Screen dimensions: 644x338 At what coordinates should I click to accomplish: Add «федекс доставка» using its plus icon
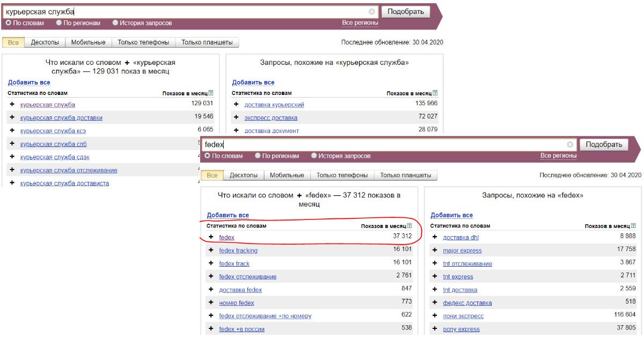coord(435,303)
